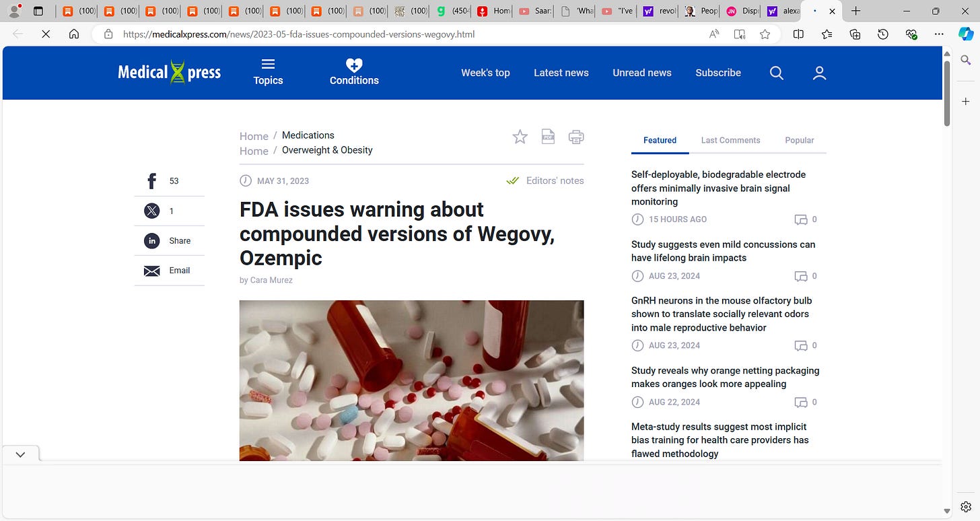View site information lock icon
This screenshot has width=980, height=521.
coord(108,34)
